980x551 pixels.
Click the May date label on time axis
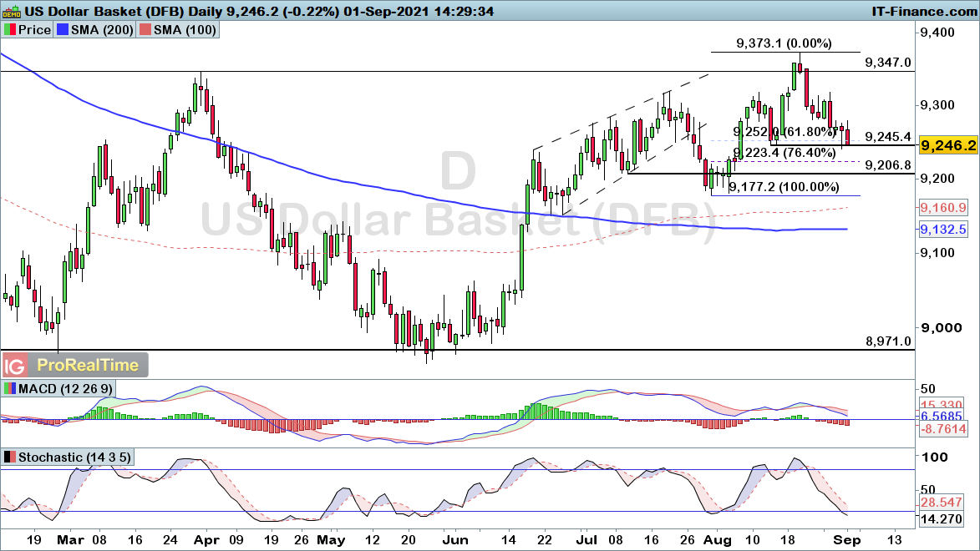coord(330,540)
